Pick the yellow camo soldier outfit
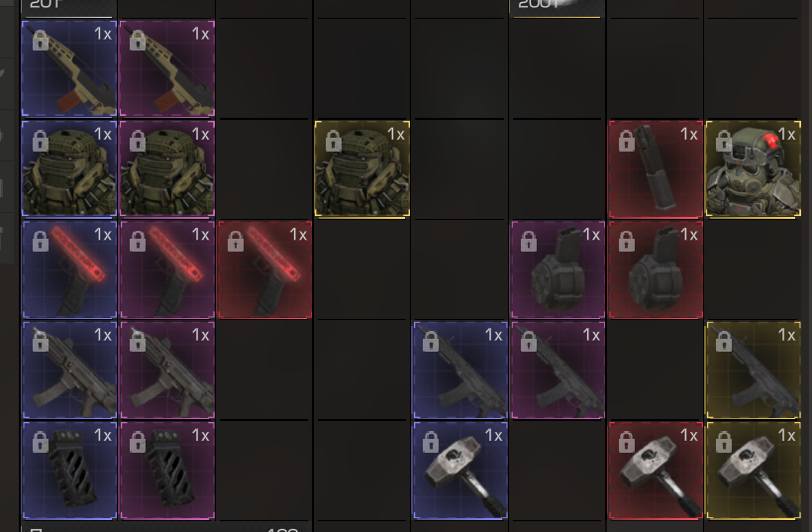The height and width of the screenshot is (532, 812). click(362, 168)
